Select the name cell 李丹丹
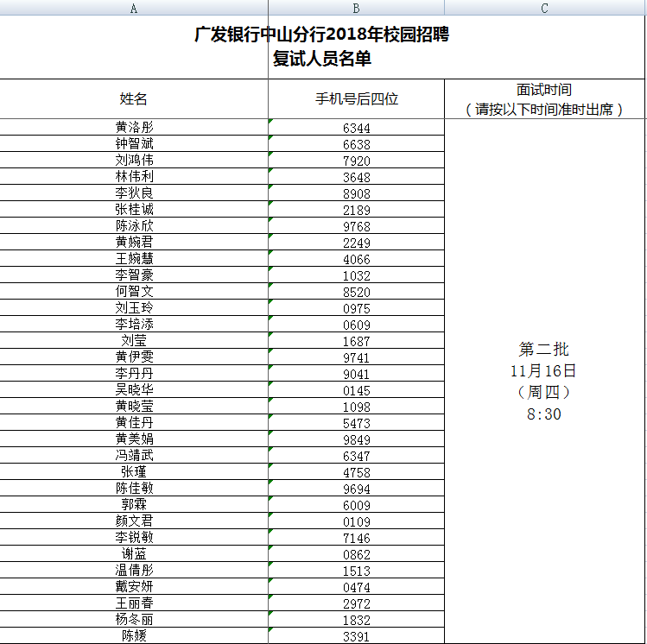Image resolution: width=647 pixels, height=644 pixels. click(x=134, y=374)
